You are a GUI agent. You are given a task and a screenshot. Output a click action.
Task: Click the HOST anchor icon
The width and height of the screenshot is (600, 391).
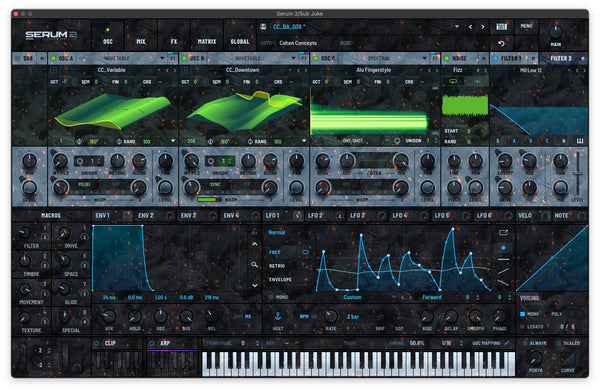click(278, 316)
